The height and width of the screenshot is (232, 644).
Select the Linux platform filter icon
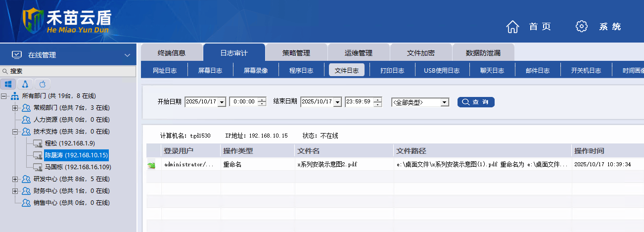point(25,84)
